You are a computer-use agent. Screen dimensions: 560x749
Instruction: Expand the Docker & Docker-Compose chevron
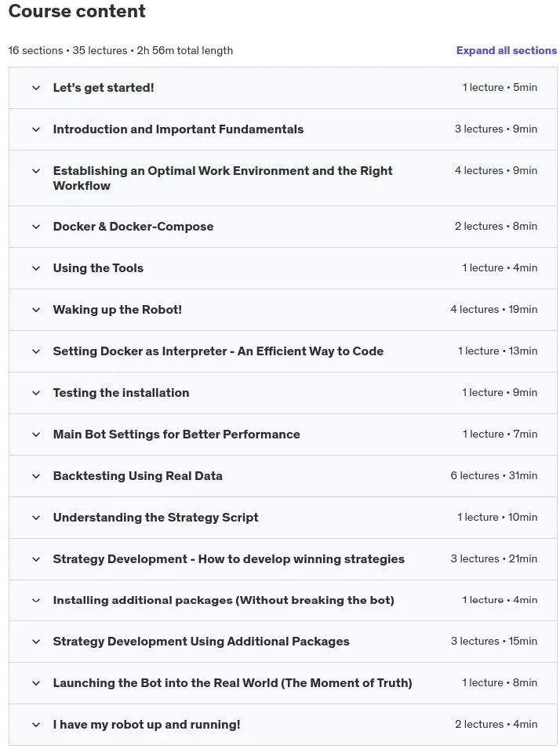[x=36, y=227]
